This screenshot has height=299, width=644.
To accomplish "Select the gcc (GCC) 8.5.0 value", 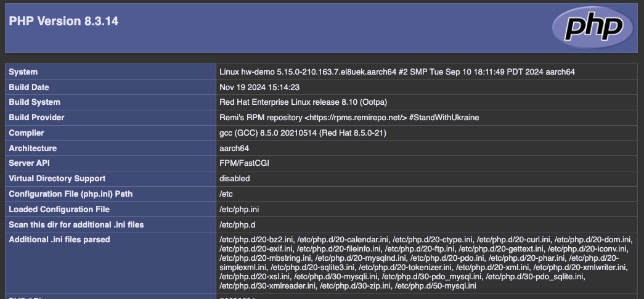I will coord(303,133).
